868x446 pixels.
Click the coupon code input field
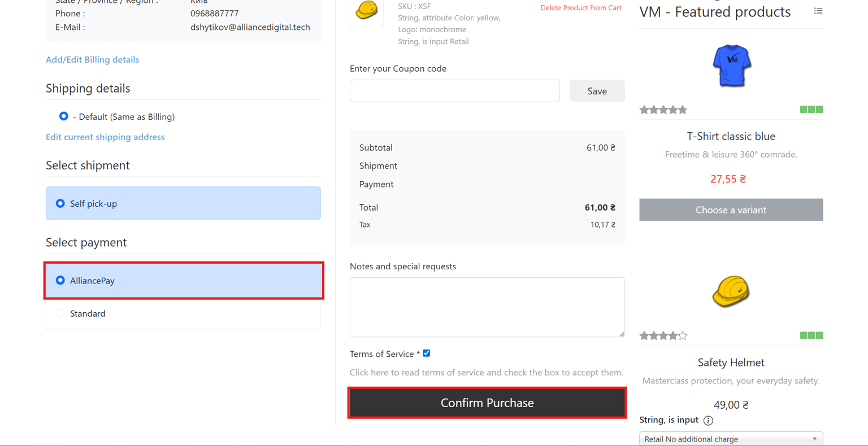tap(454, 91)
